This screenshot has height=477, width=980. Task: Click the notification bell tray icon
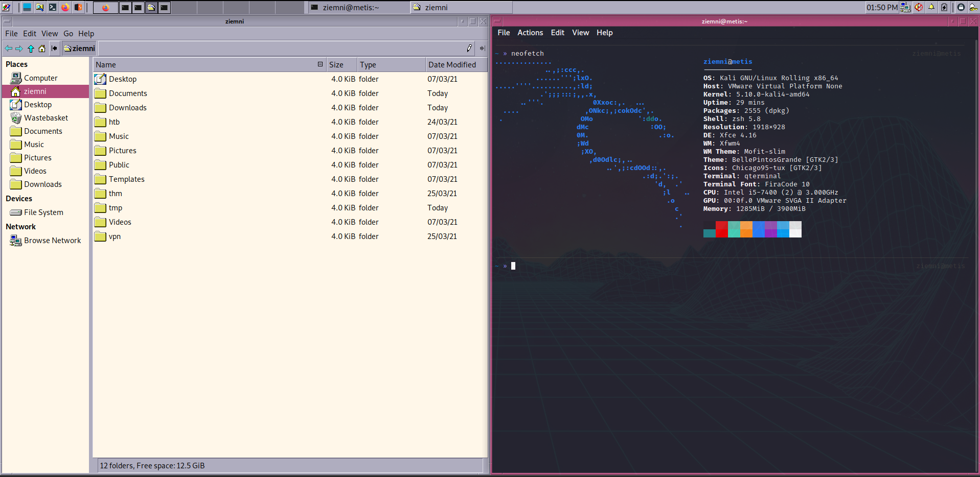coord(931,7)
